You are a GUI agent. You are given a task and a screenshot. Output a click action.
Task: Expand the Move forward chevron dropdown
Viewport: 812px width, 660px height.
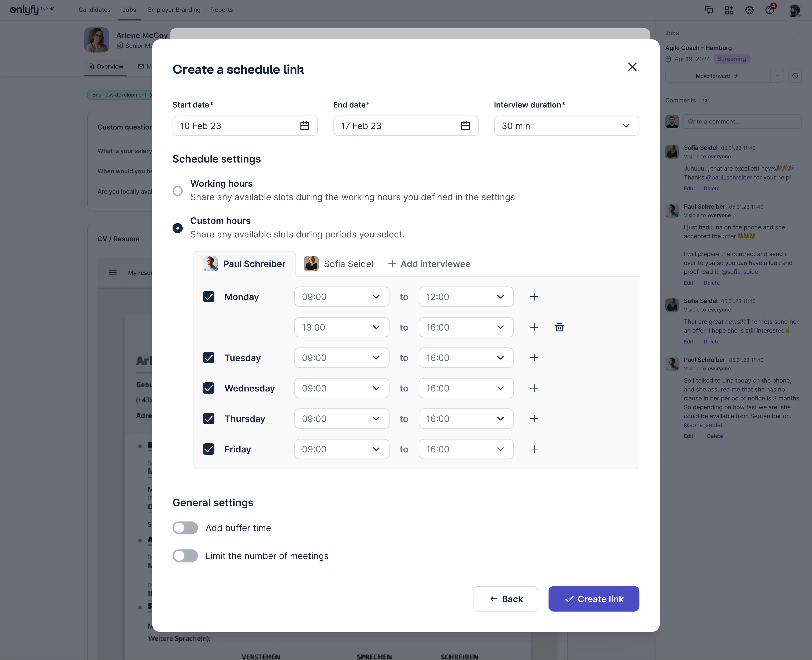[777, 76]
